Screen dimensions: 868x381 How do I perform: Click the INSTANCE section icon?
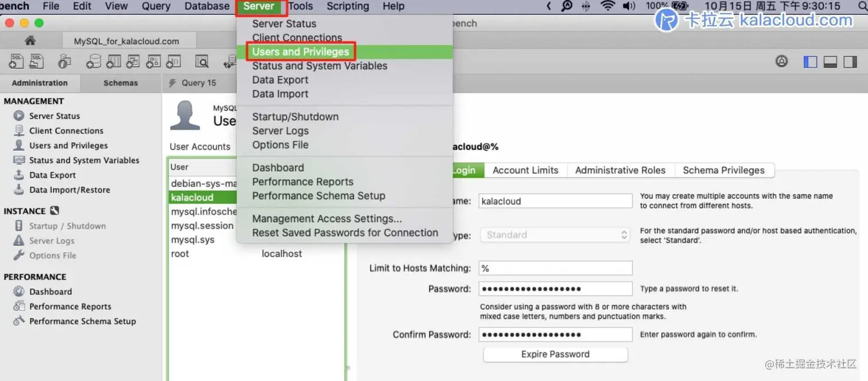(x=55, y=210)
